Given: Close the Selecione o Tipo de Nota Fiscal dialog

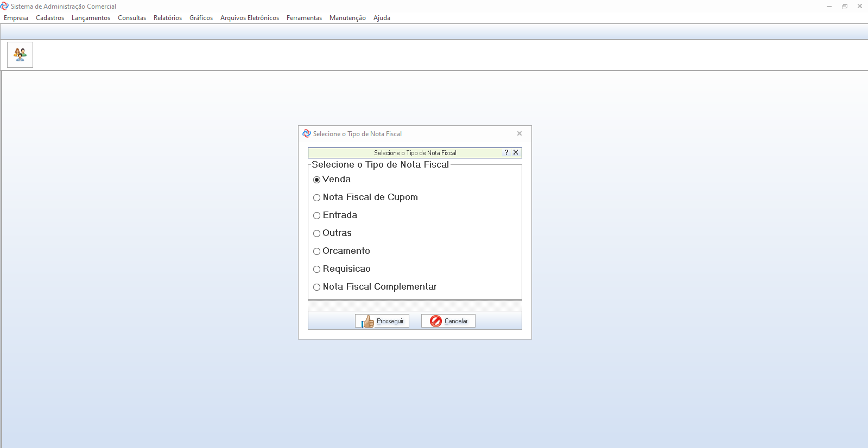Looking at the screenshot, I should point(519,133).
